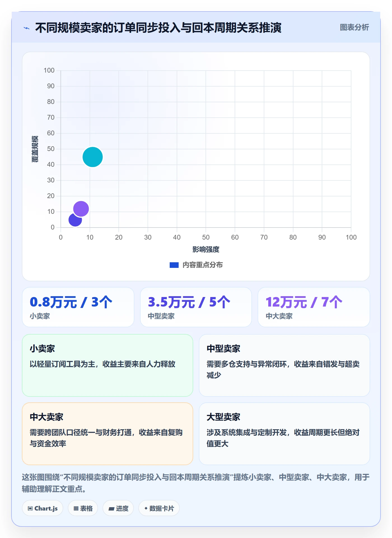Click the 小卖家 label under 0.8万元

[40, 316]
